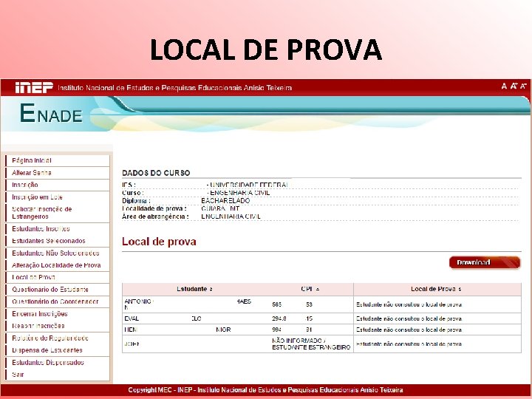Click Local de Prova status in JOEN row
Screen dimensions: 532x399
(x=409, y=344)
